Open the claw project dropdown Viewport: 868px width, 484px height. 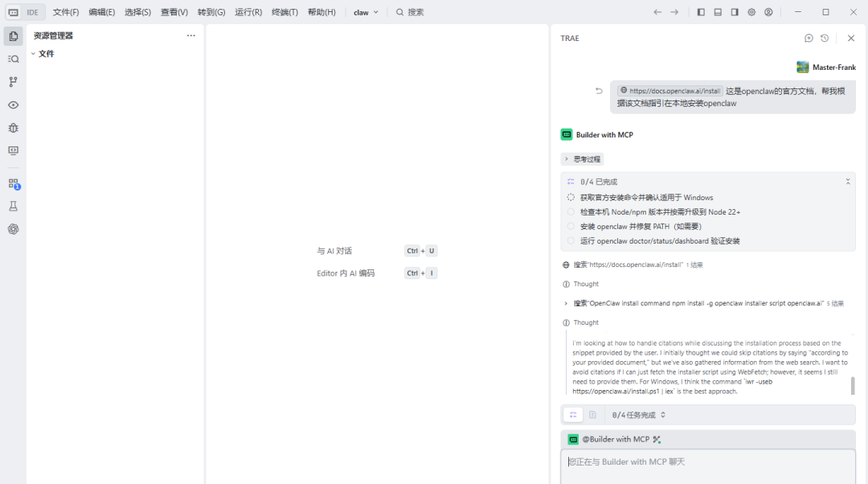[x=366, y=12]
